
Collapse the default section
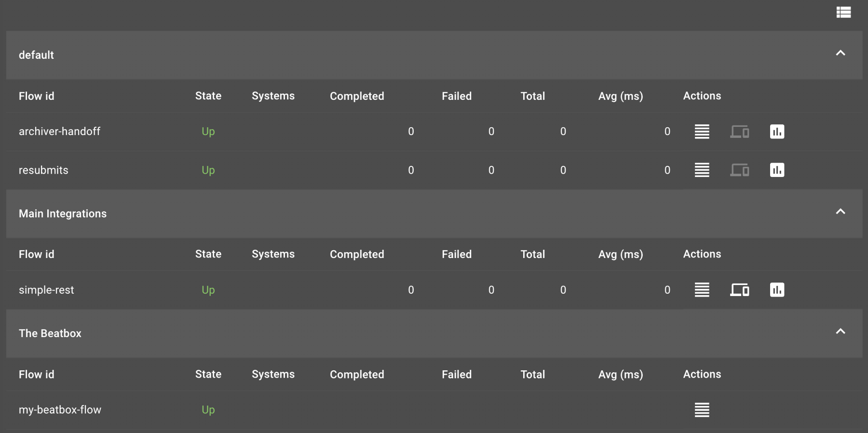pos(841,53)
